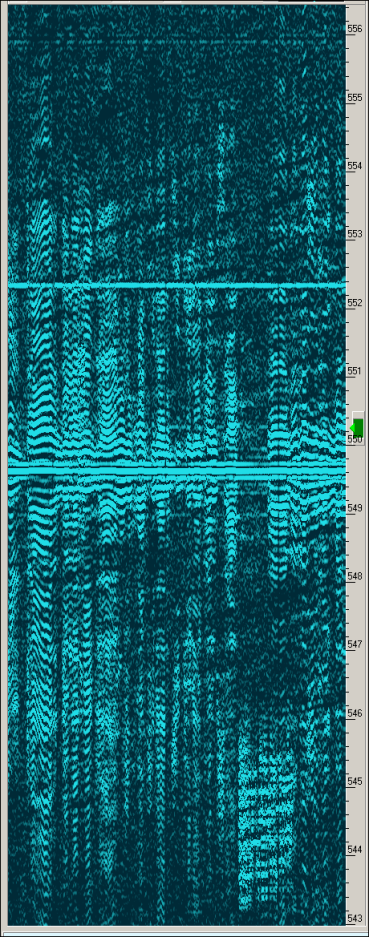Click the 547 frequency scale label
Screen dimensions: 369x937
pos(355,644)
